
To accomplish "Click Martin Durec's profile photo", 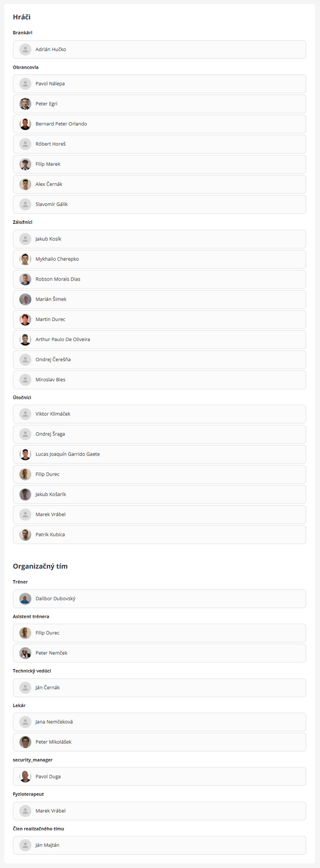I will [x=25, y=319].
